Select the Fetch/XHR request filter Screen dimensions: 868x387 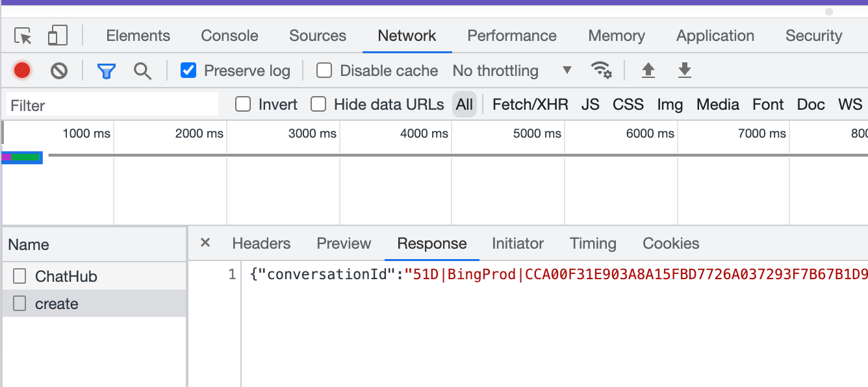pyautogui.click(x=530, y=104)
